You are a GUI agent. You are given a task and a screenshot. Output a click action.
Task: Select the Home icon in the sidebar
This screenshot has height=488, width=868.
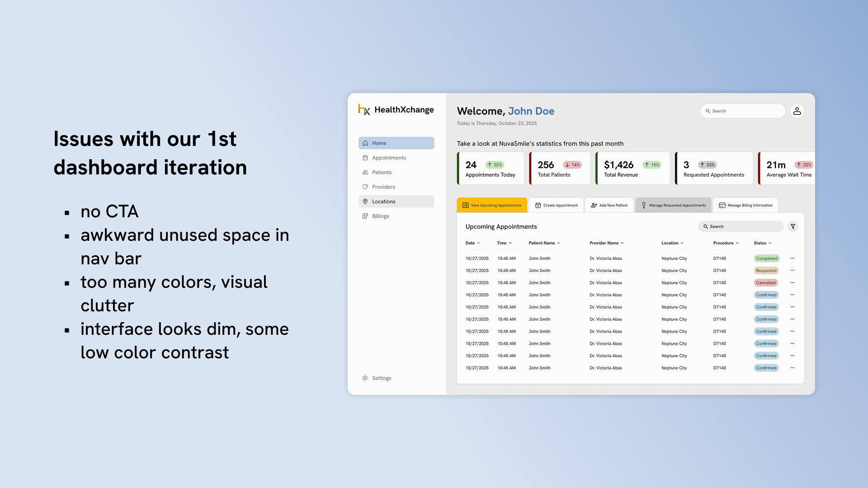tap(366, 143)
